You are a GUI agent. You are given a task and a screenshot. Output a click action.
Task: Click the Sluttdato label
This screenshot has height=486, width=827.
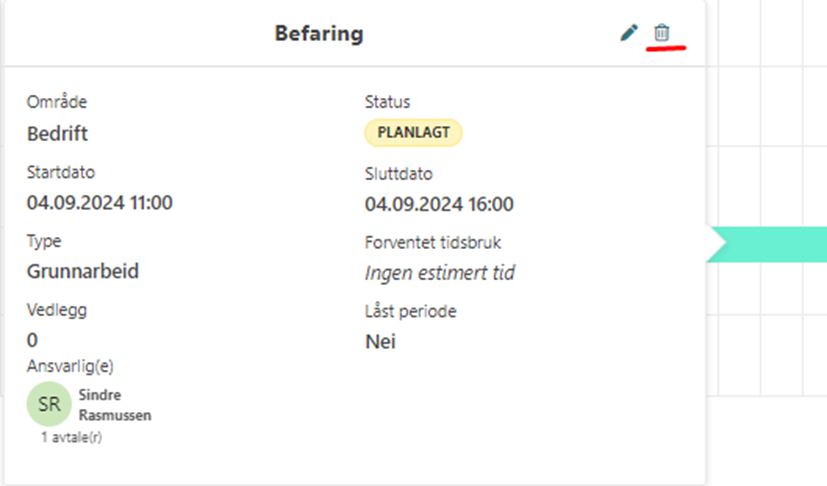coord(399,174)
